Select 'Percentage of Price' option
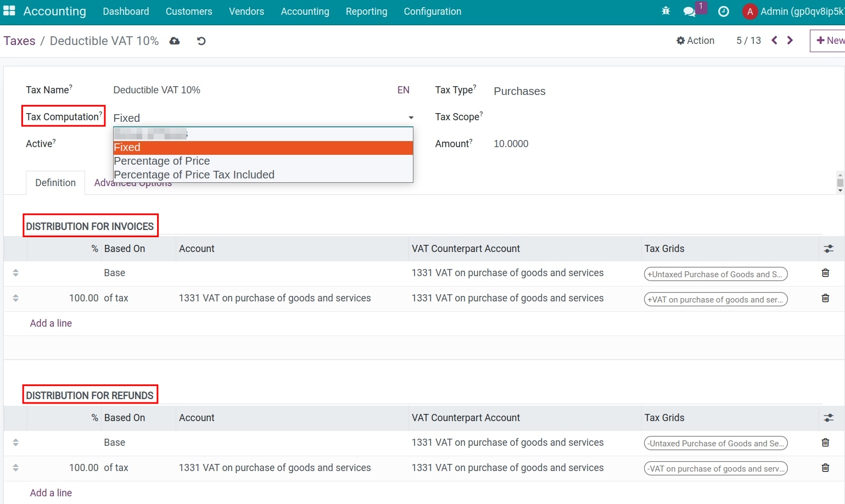The image size is (845, 504). point(162,161)
